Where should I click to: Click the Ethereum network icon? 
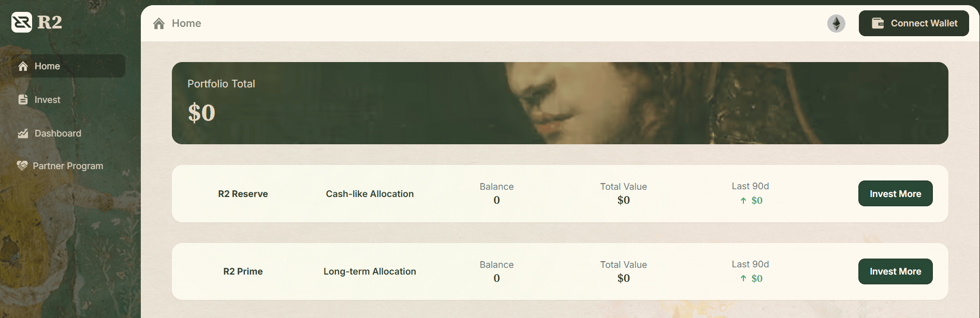836,23
